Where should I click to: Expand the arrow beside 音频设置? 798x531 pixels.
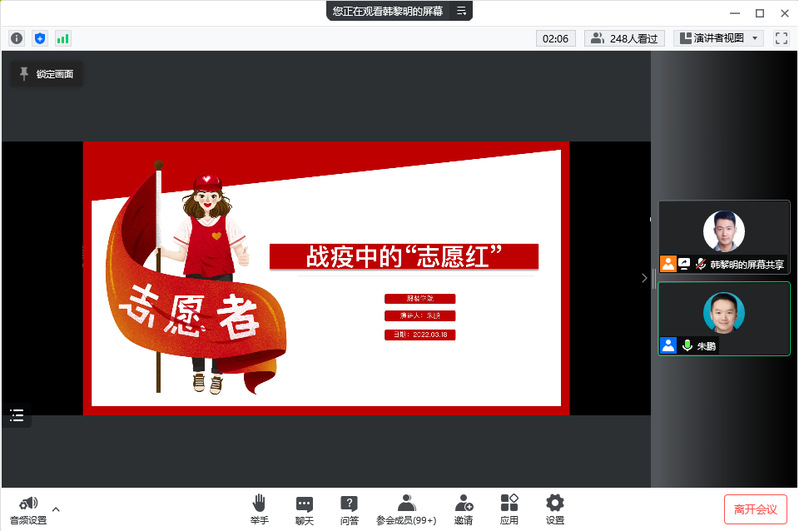[x=56, y=509]
